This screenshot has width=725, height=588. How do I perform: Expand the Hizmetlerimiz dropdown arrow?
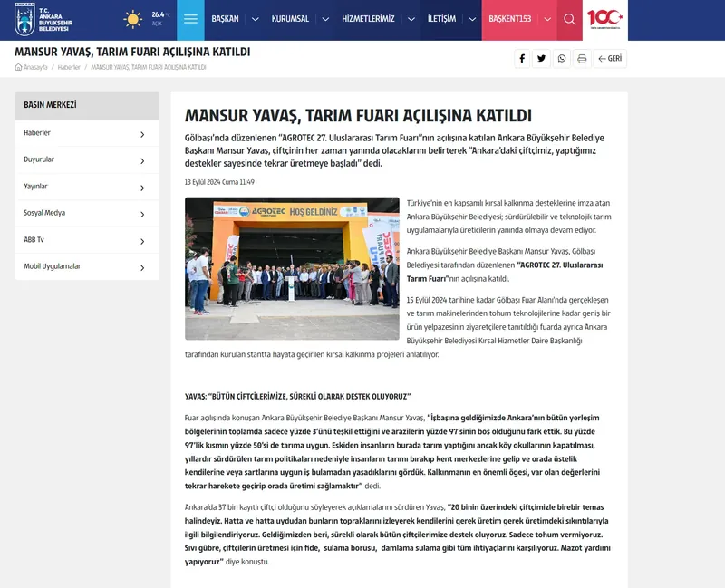coord(411,19)
